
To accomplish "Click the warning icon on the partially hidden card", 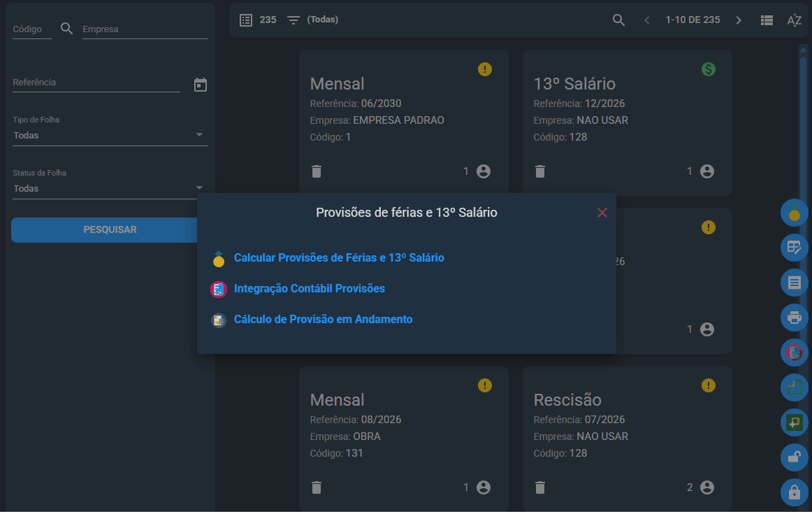I will [709, 227].
